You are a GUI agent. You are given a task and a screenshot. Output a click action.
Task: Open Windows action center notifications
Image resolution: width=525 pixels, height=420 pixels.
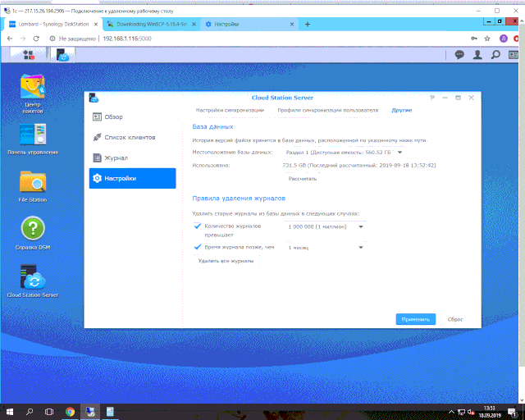point(512,412)
